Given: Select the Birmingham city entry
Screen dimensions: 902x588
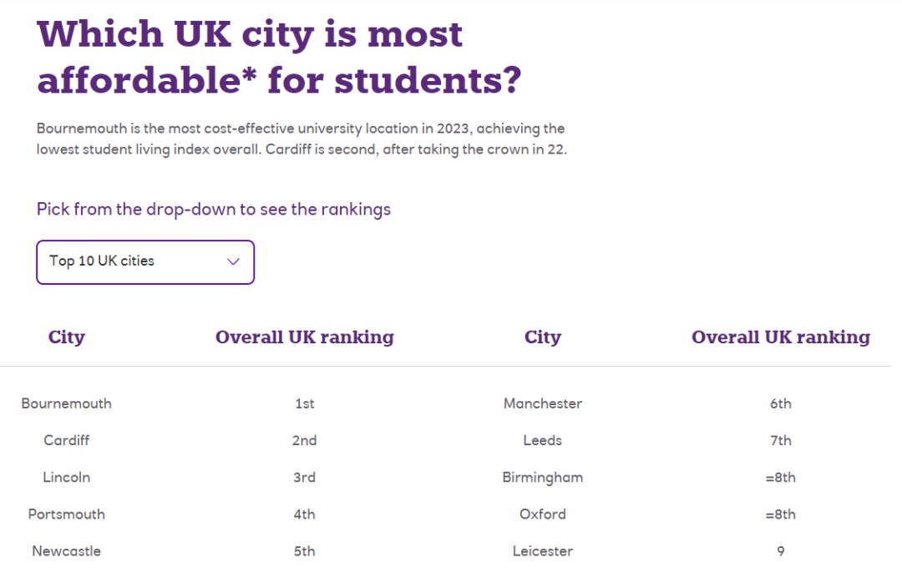Looking at the screenshot, I should pos(543,478).
